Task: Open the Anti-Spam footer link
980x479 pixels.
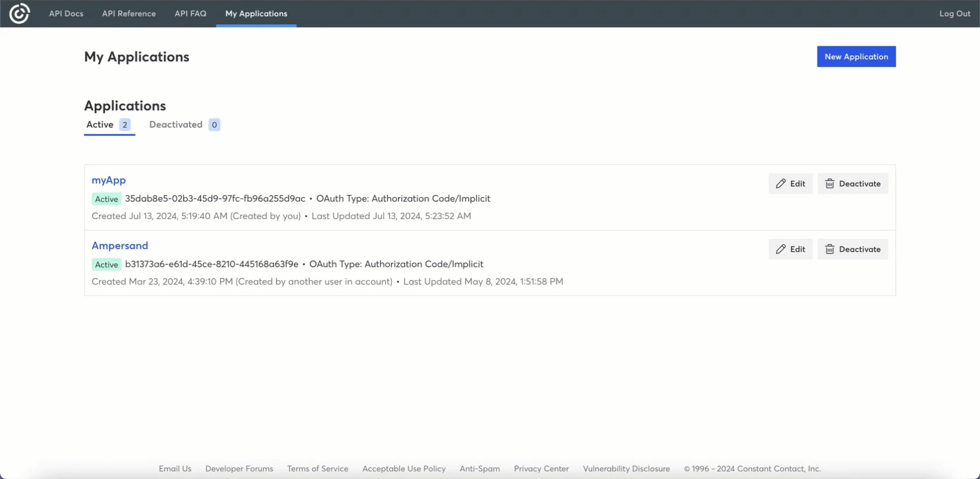Action: pyautogui.click(x=480, y=469)
